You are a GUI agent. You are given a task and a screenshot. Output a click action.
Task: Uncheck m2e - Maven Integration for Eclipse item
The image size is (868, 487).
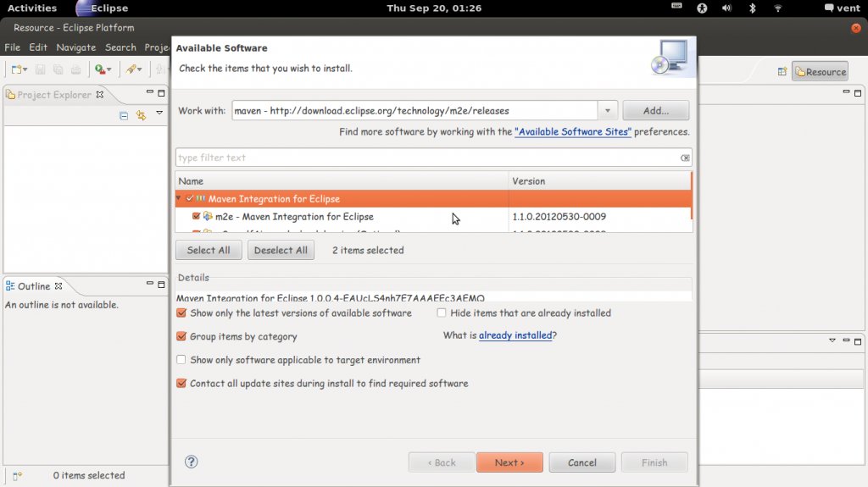pos(196,216)
